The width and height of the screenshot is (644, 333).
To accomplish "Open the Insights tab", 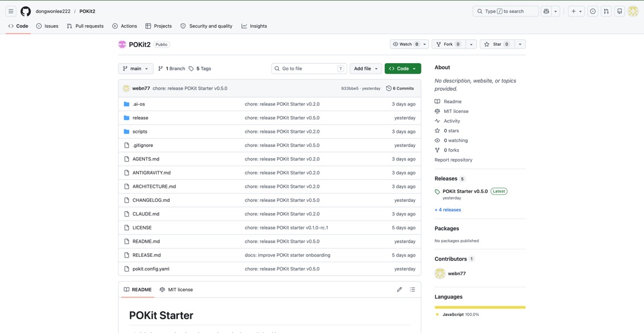I will [x=254, y=26].
